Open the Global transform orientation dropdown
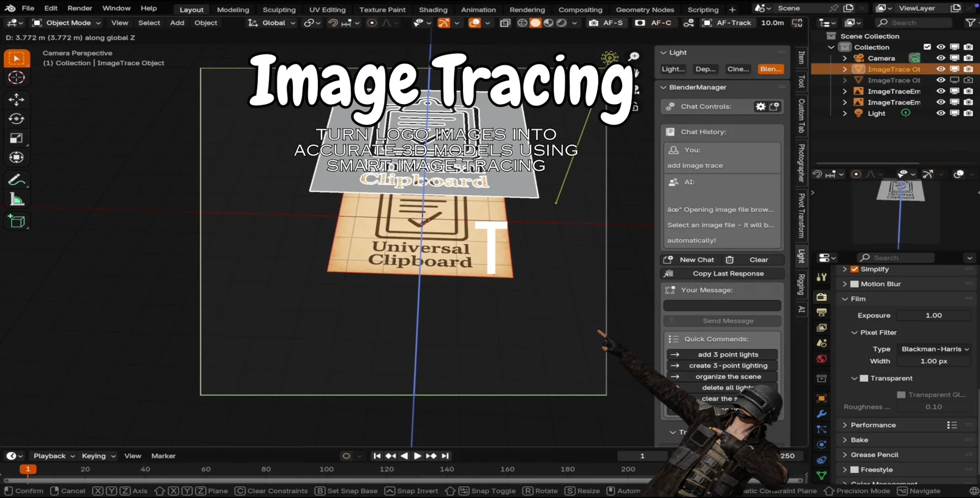Image resolution: width=980 pixels, height=498 pixels. coord(271,23)
